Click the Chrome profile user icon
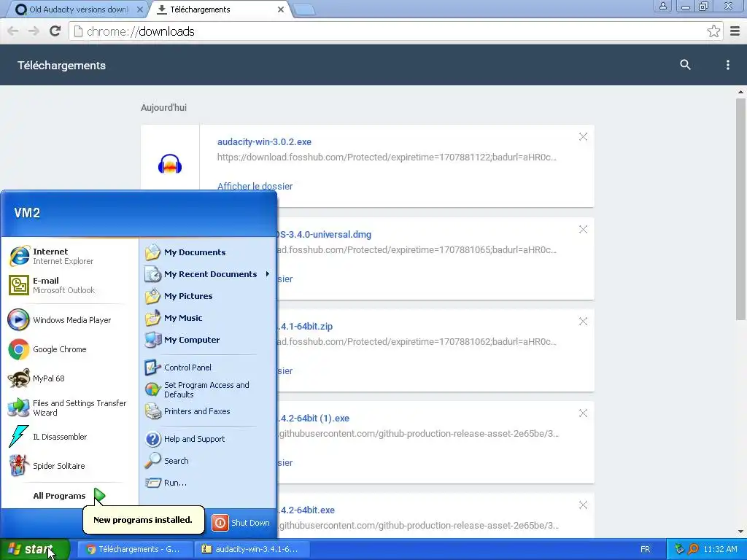The height and width of the screenshot is (560, 747). pos(662,6)
